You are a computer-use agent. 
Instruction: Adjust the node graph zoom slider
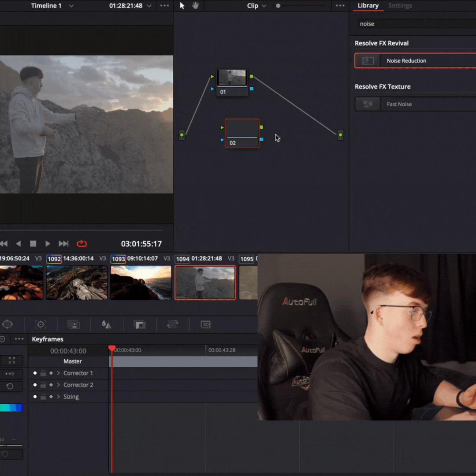pyautogui.click(x=278, y=6)
